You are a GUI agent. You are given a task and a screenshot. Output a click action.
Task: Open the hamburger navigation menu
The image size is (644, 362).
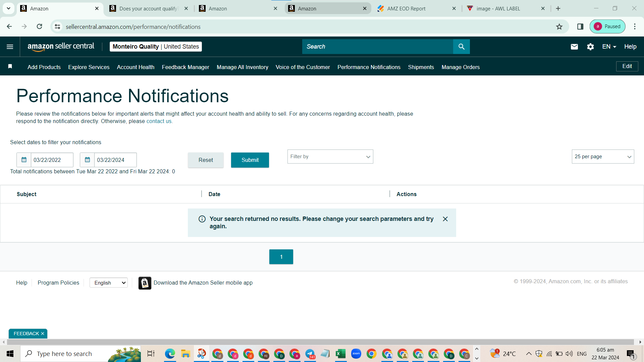(10, 47)
